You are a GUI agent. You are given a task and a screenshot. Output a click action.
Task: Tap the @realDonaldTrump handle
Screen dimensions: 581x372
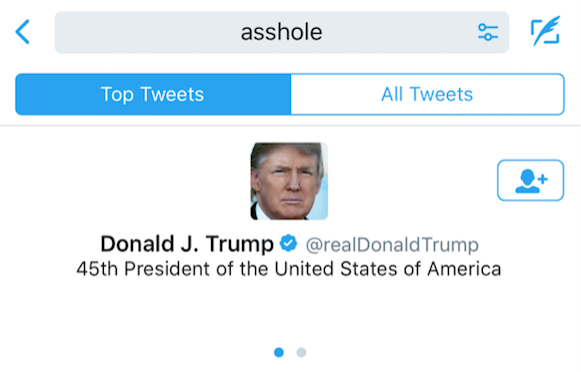click(x=392, y=245)
